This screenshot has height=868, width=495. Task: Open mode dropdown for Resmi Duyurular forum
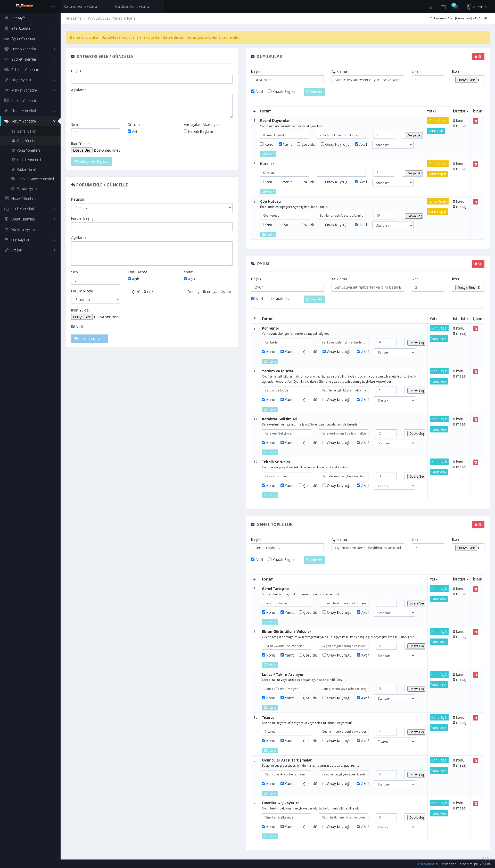click(x=393, y=145)
